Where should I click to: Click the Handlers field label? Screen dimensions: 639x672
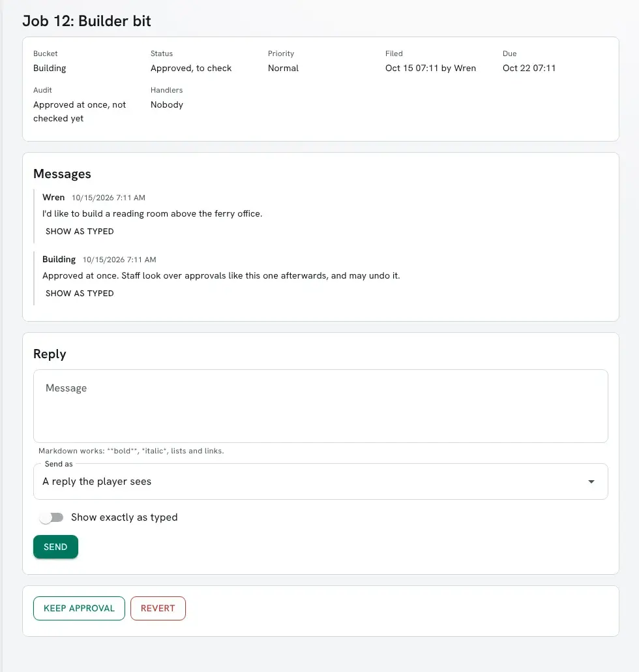167,90
